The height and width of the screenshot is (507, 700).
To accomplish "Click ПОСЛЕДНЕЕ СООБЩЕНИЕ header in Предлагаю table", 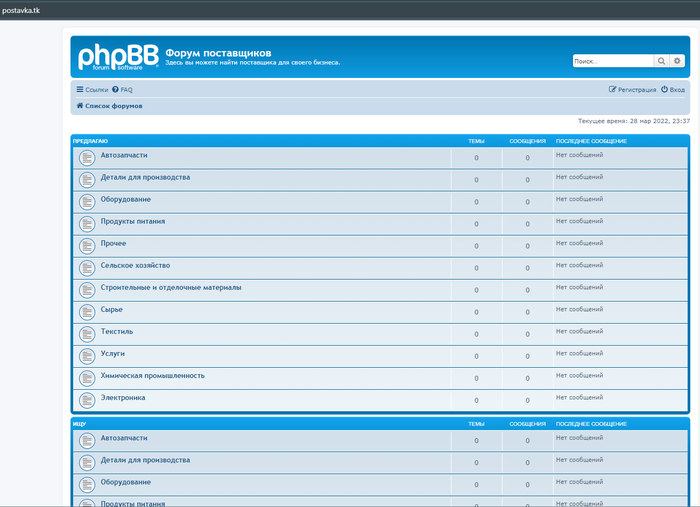I will pyautogui.click(x=591, y=141).
